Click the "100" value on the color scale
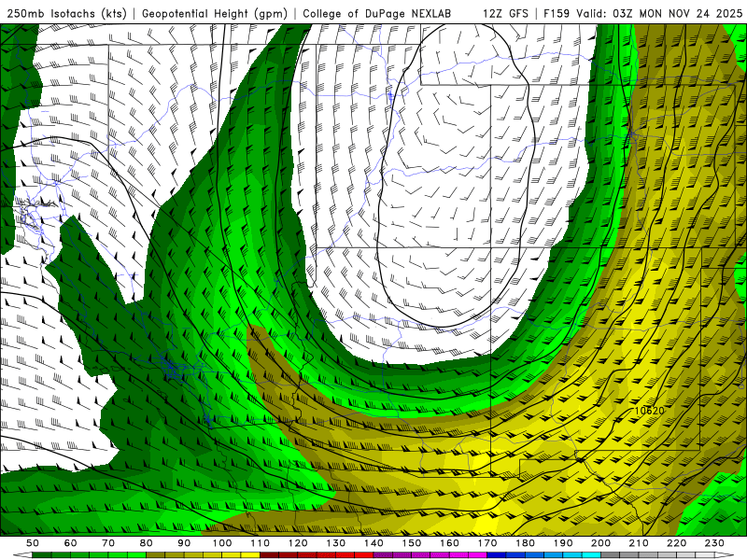Viewport: 747px width, 560px height. click(x=222, y=543)
